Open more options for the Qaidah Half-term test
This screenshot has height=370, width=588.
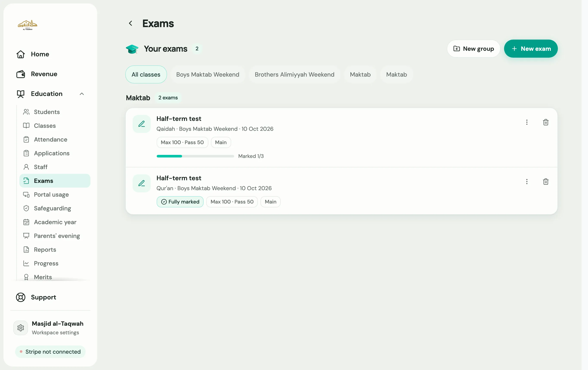527,122
